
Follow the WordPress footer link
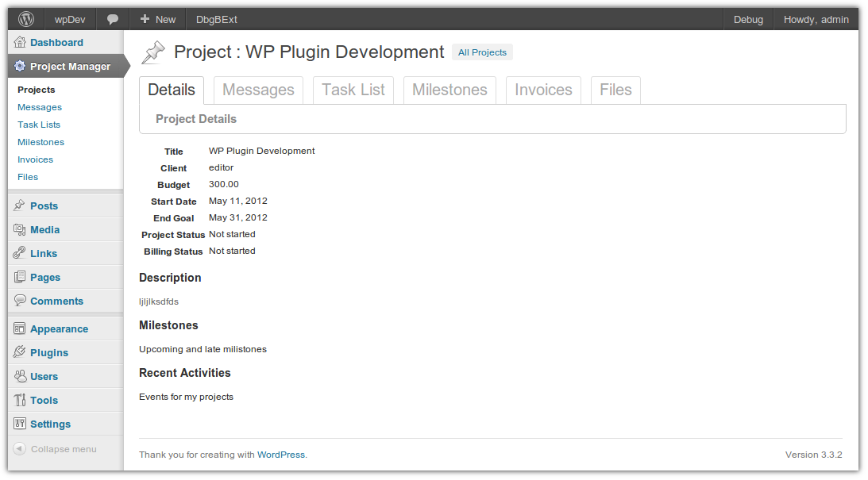(x=281, y=455)
